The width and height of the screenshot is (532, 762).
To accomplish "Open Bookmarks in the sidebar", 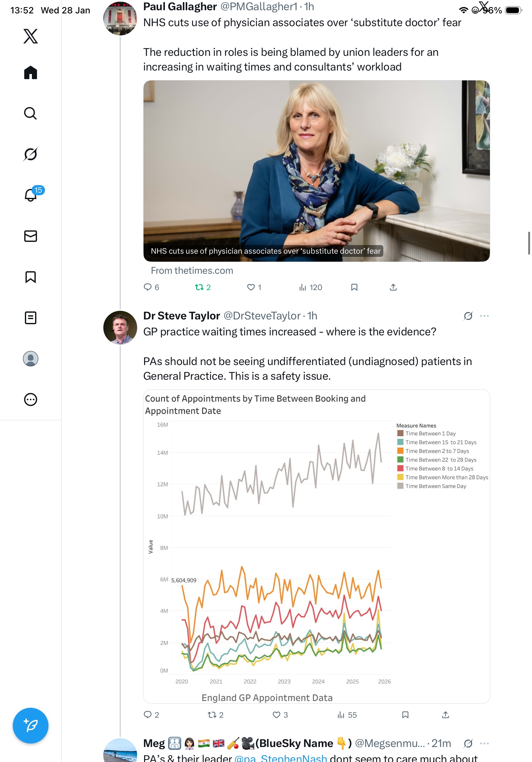I will coord(31,277).
